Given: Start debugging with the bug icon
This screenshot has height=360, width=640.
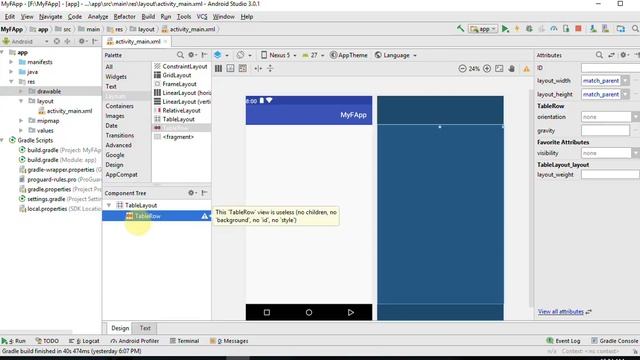Looking at the screenshot, I should tap(529, 29).
